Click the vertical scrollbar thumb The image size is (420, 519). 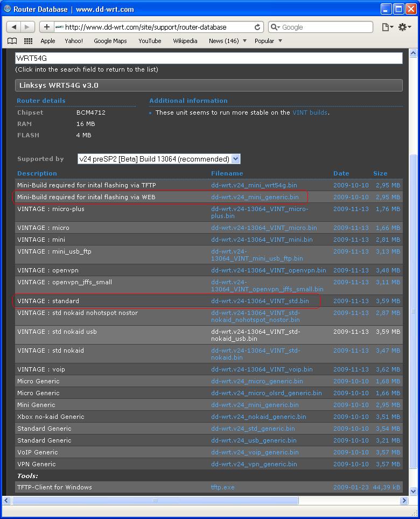[x=413, y=311]
